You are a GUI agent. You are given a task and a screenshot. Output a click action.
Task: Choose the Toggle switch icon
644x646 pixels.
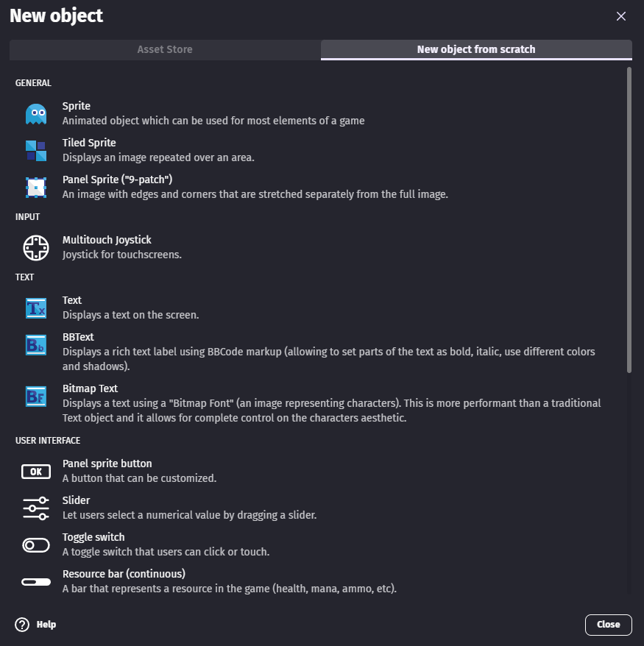35,544
